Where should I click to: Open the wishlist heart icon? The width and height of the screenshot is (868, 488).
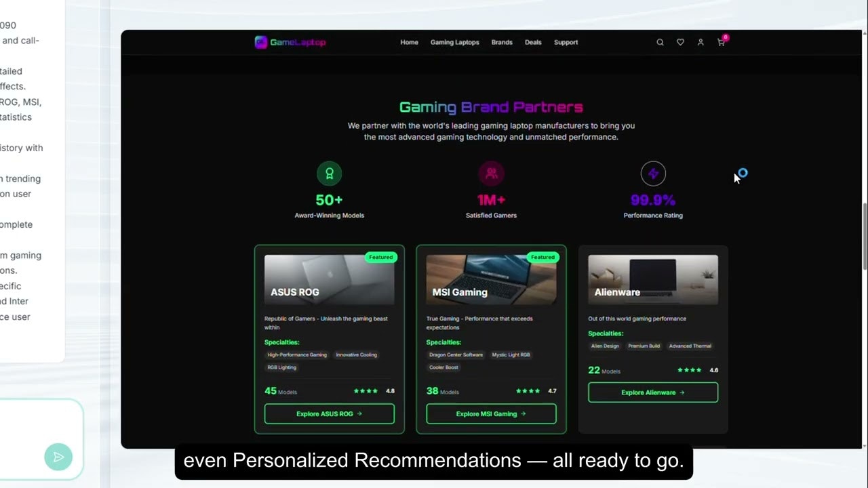click(x=680, y=42)
